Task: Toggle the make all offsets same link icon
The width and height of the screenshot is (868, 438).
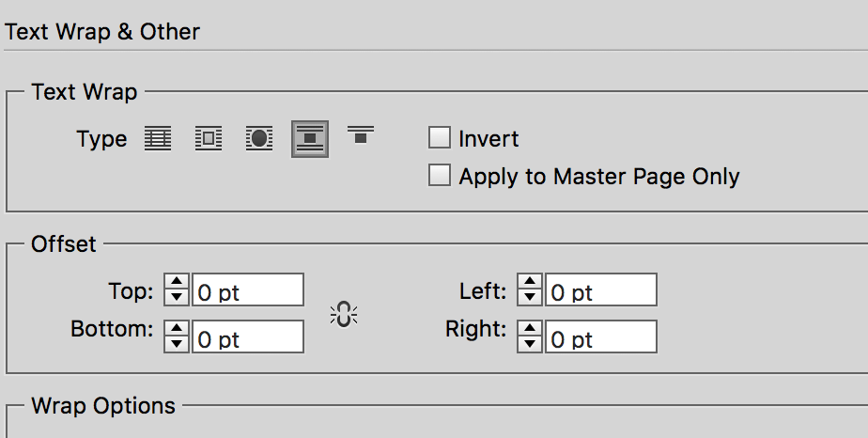Action: [344, 316]
